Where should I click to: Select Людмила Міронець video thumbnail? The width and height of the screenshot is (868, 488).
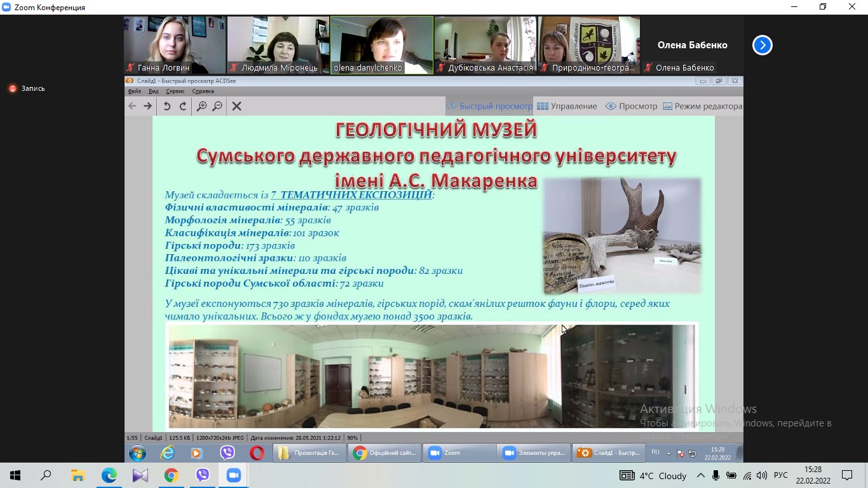(x=278, y=44)
